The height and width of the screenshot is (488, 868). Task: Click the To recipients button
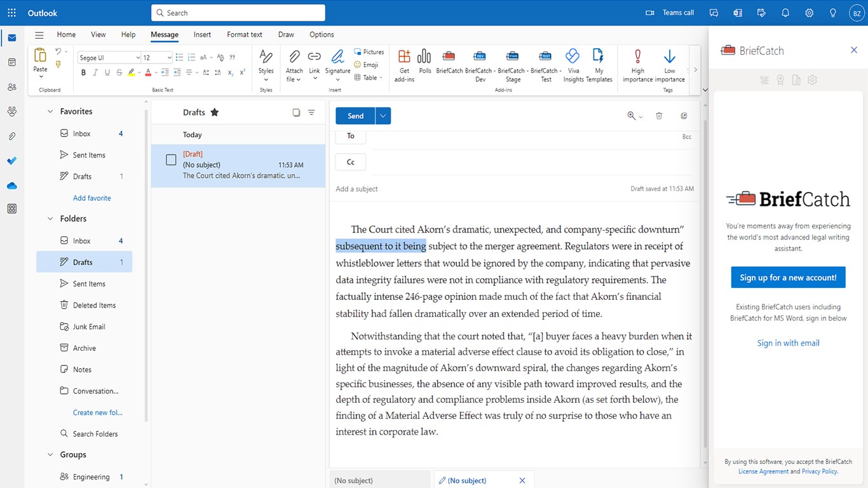tap(351, 136)
